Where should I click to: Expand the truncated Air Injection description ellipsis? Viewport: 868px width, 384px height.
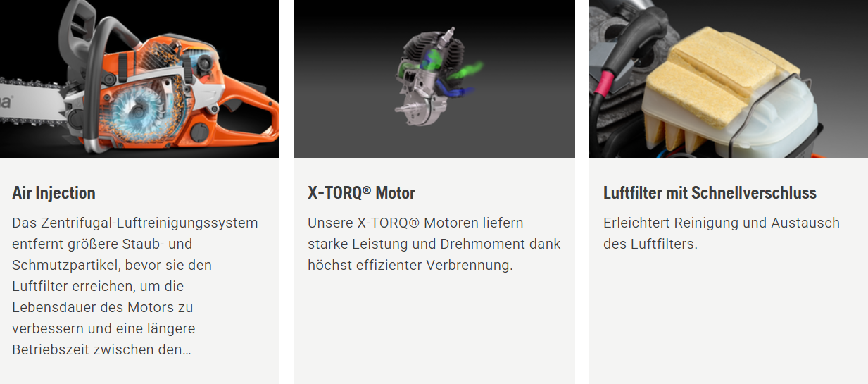pos(187,350)
